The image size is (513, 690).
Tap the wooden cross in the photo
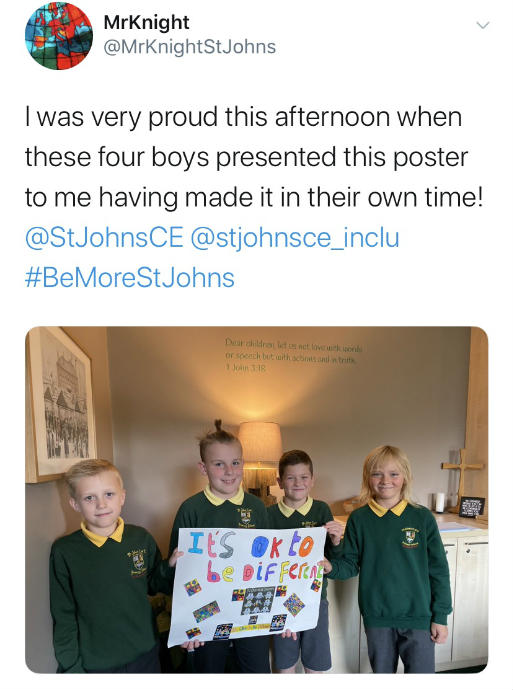click(x=462, y=479)
